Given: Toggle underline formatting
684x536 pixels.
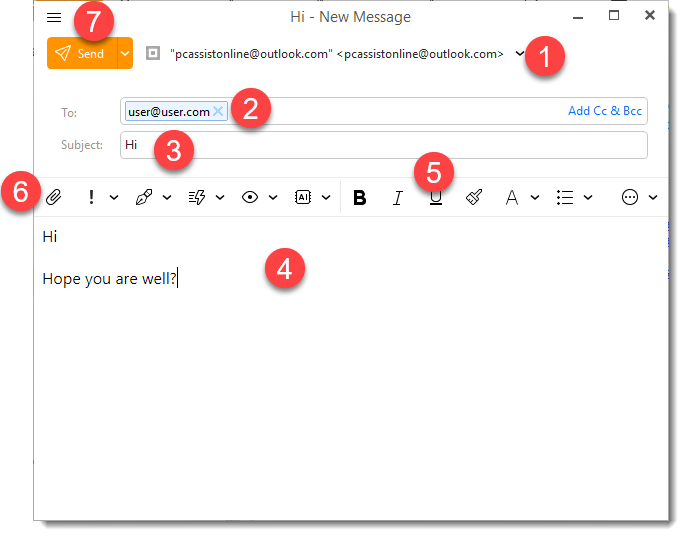Looking at the screenshot, I should (435, 198).
